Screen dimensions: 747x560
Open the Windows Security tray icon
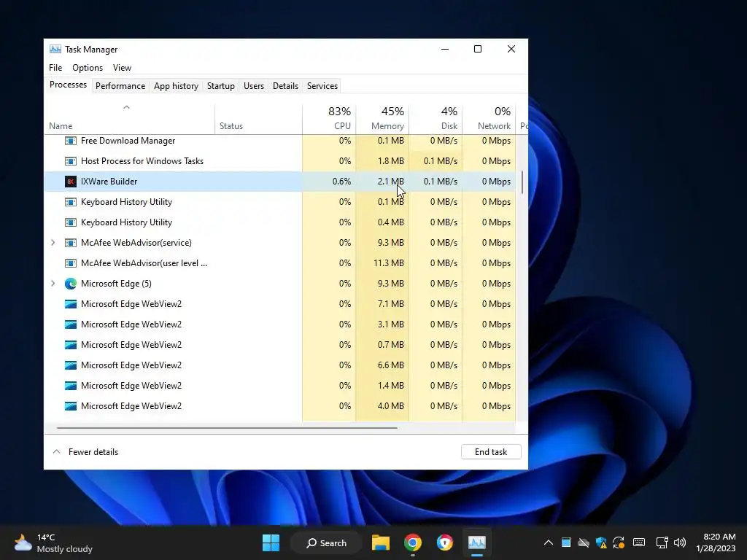point(601,542)
